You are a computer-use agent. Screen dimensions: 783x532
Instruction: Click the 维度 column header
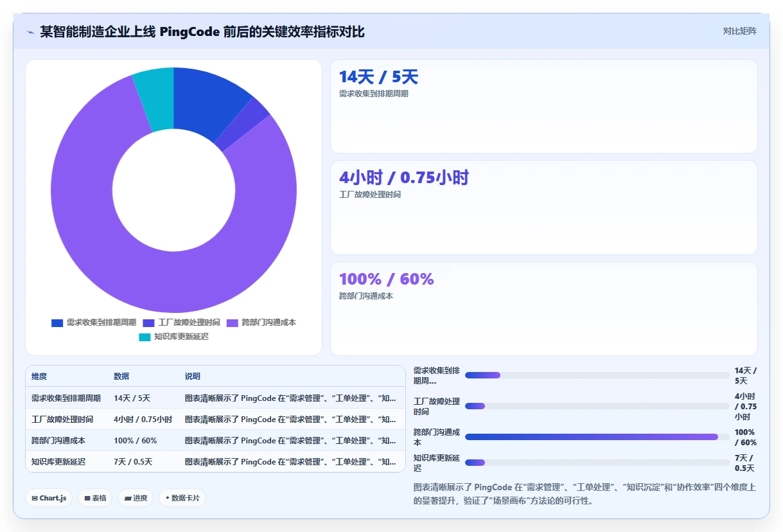(39, 377)
